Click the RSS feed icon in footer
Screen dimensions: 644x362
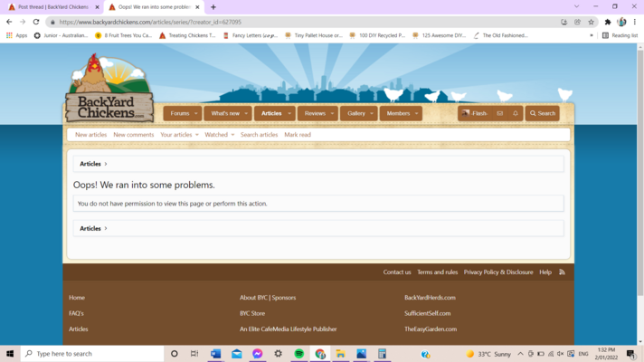click(562, 271)
